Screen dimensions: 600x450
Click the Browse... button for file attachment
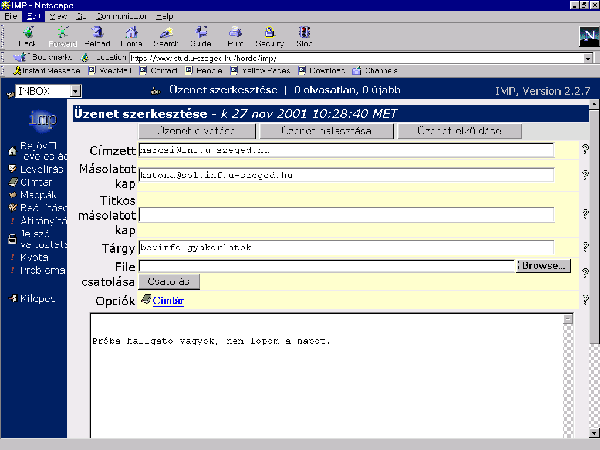tap(543, 266)
